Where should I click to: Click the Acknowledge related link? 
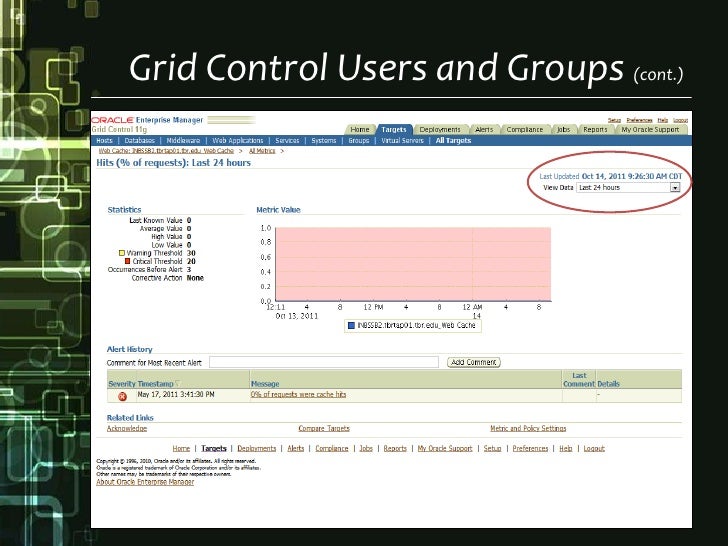[x=127, y=429]
